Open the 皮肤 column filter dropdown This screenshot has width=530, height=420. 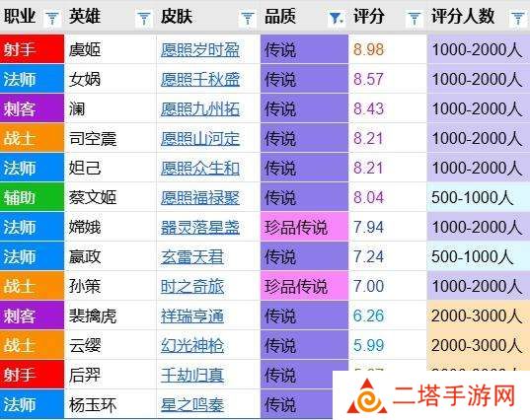tap(248, 18)
